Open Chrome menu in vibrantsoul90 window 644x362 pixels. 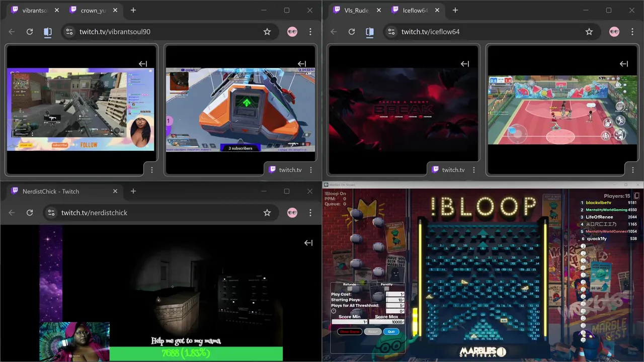tap(310, 32)
